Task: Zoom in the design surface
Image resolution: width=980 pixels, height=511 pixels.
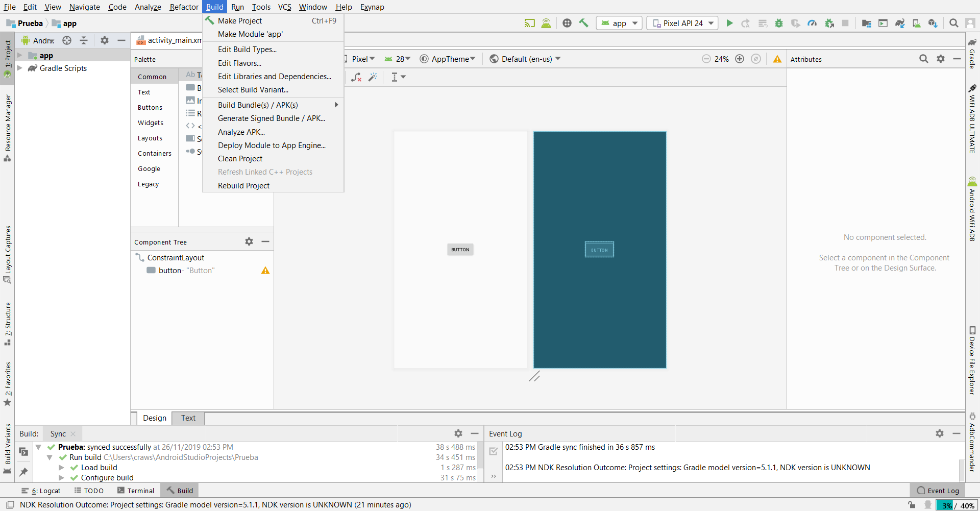Action: pos(740,59)
